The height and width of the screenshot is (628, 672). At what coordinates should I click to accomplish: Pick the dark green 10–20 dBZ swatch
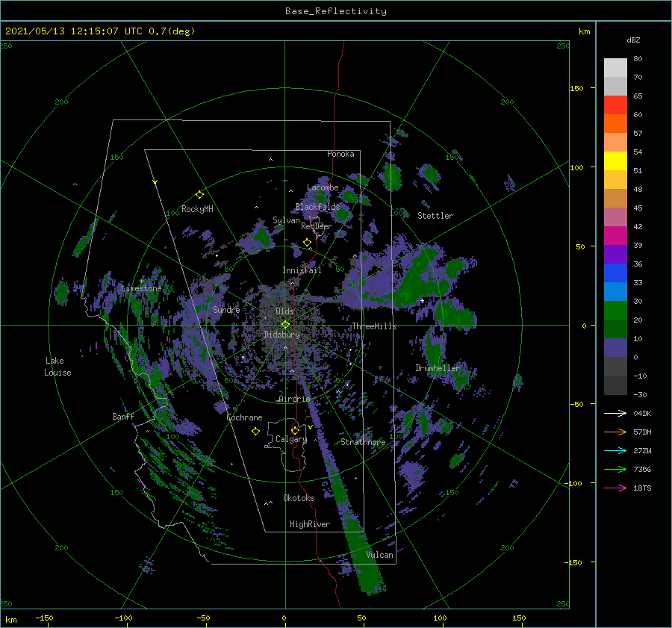615,329
